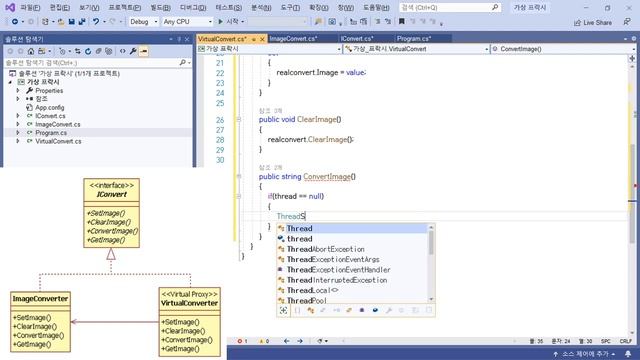Click the Visual Studio search box
The height and width of the screenshot is (360, 640).
pyautogui.click(x=449, y=7)
